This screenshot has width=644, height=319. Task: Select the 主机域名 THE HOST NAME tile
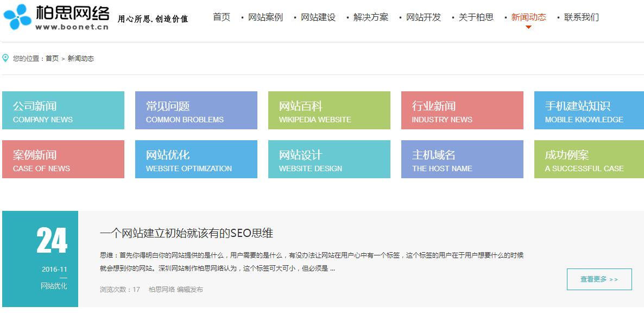coord(462,159)
